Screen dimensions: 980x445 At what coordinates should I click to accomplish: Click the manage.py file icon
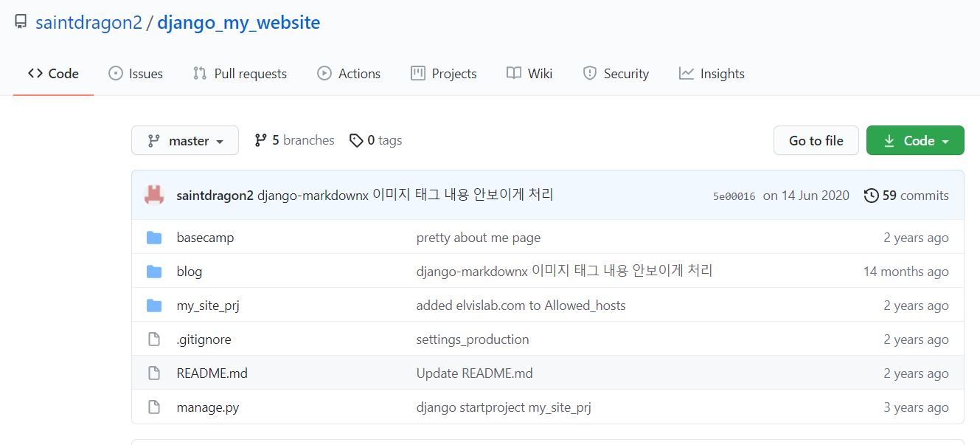click(x=154, y=407)
